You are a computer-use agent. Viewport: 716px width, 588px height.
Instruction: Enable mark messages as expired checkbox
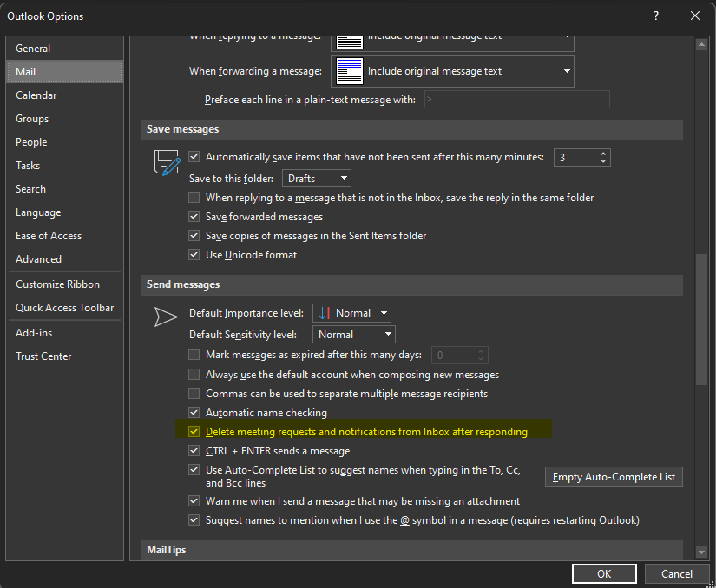tap(194, 355)
